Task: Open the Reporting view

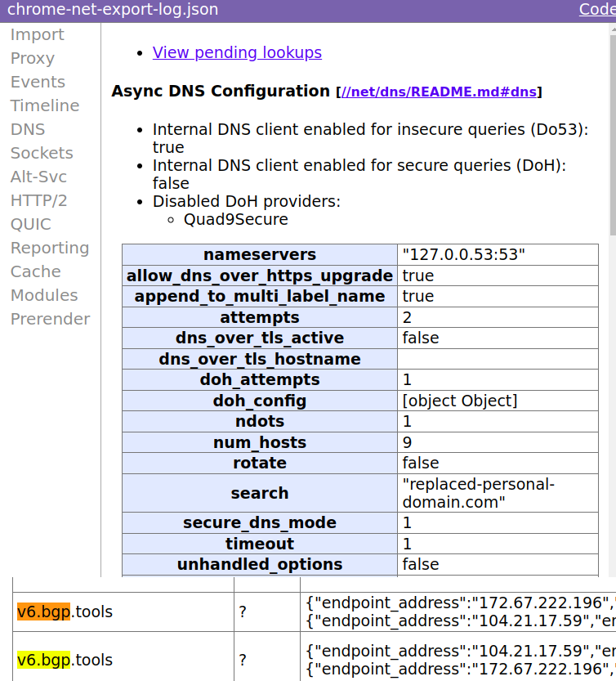Action: click(50, 248)
